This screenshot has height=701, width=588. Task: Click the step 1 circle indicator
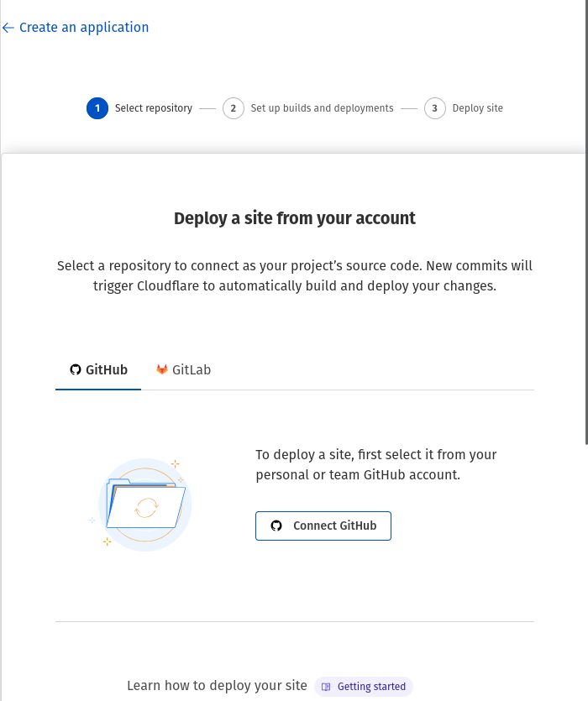97,108
